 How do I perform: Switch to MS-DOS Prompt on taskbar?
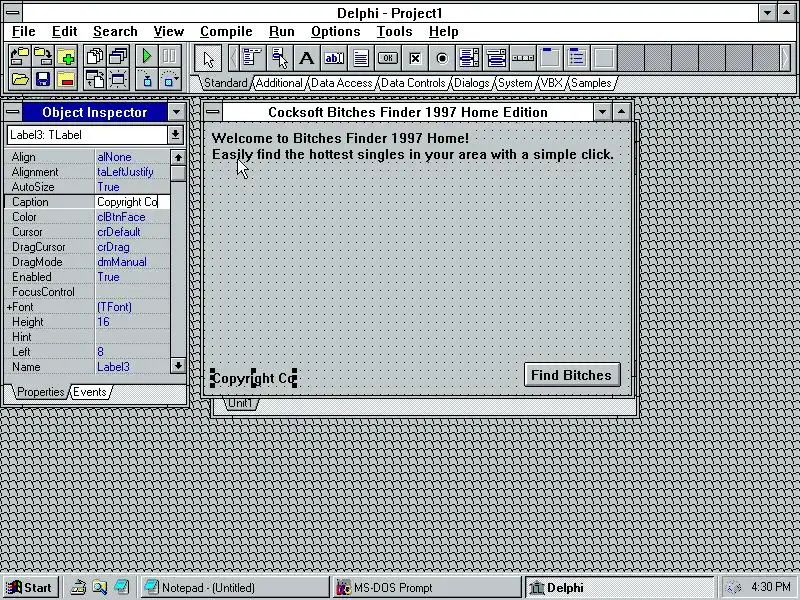point(427,588)
